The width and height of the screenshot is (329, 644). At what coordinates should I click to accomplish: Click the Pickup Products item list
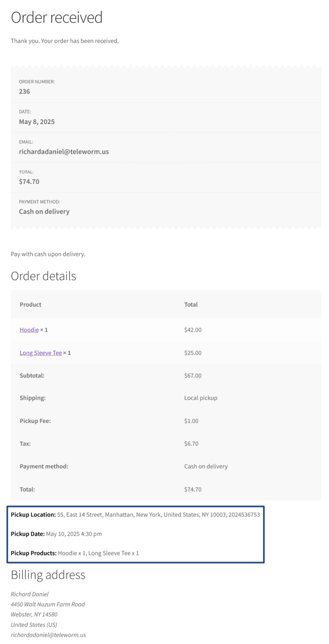click(98, 553)
